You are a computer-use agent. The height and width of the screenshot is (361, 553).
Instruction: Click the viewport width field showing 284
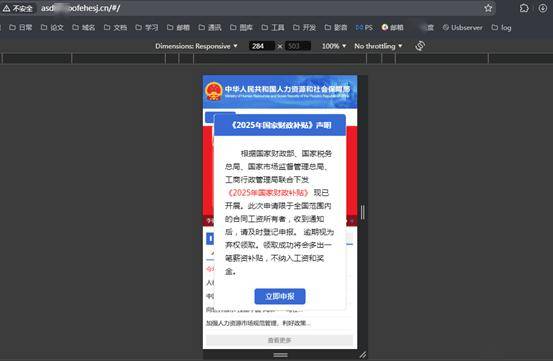(x=262, y=46)
